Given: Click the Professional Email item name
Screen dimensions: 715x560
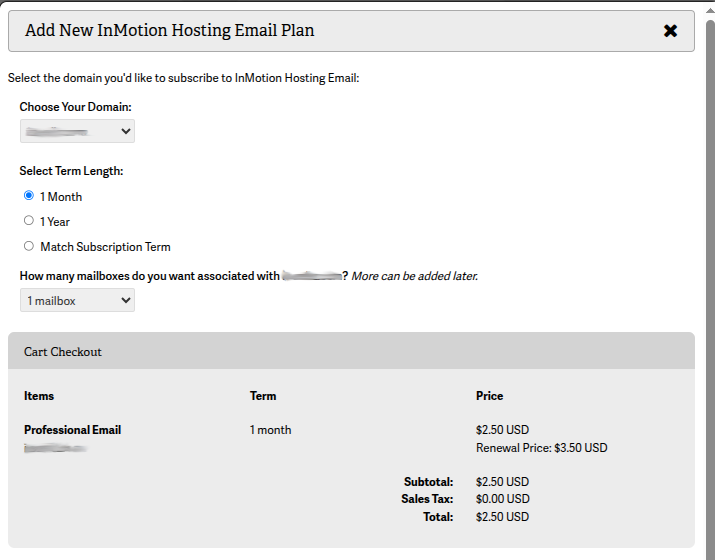Looking at the screenshot, I should [x=72, y=430].
